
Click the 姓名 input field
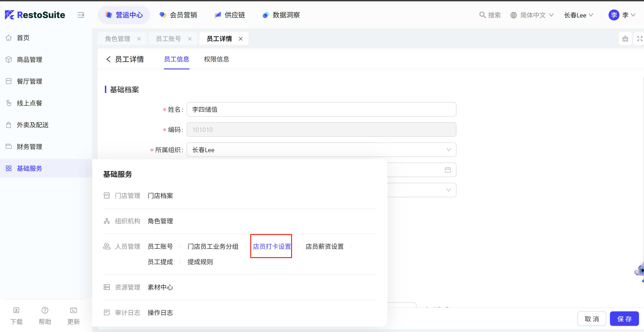(x=321, y=109)
